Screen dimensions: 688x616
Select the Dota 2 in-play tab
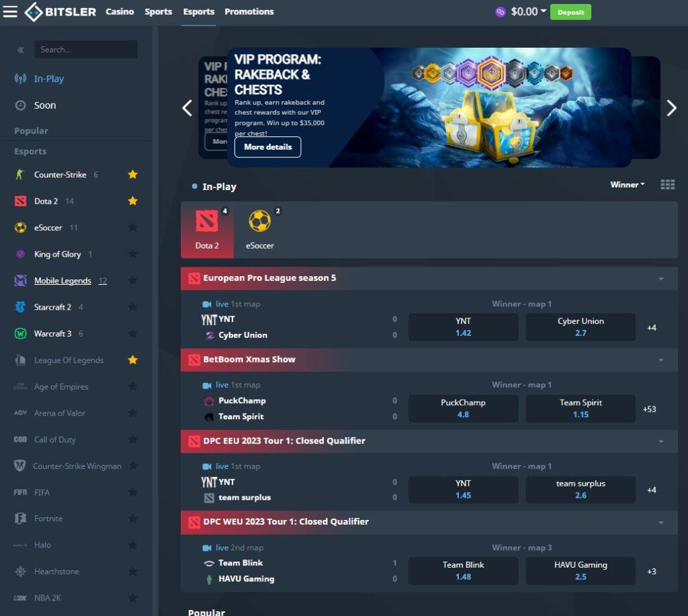click(x=207, y=230)
